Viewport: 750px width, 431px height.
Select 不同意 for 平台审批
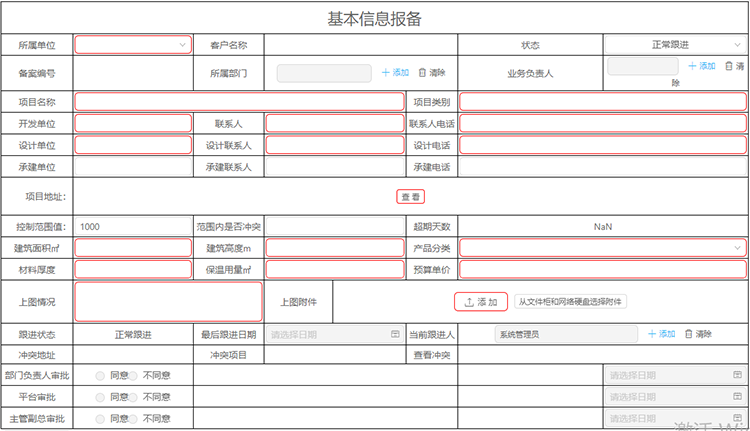pos(133,397)
